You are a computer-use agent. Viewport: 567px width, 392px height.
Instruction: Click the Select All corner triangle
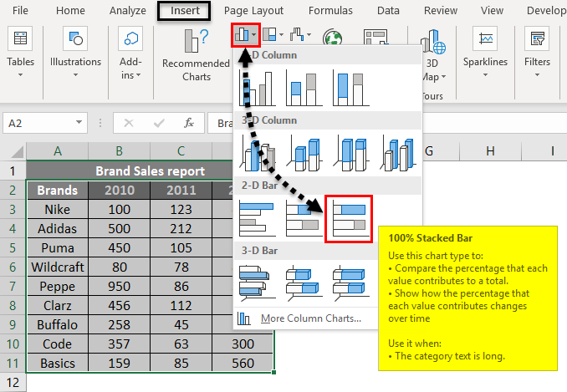tap(17, 151)
